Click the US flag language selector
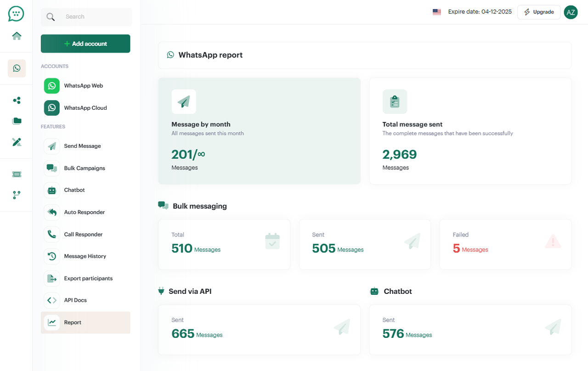Image resolution: width=588 pixels, height=371 pixels. [436, 12]
